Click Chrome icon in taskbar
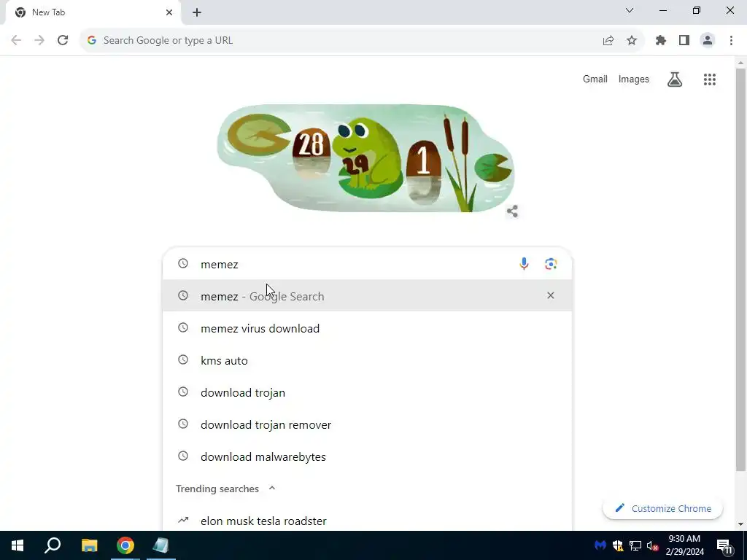Image resolution: width=747 pixels, height=560 pixels. point(125,545)
